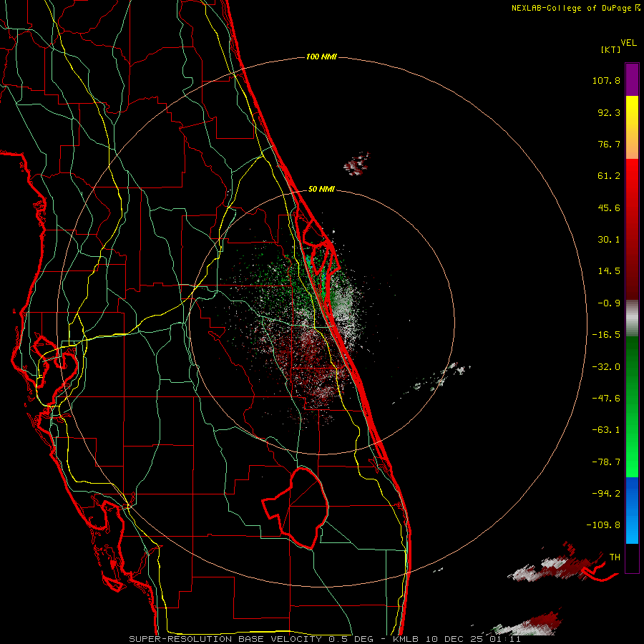
Task: Click the 50 NMI range ring label
Action: (x=321, y=189)
